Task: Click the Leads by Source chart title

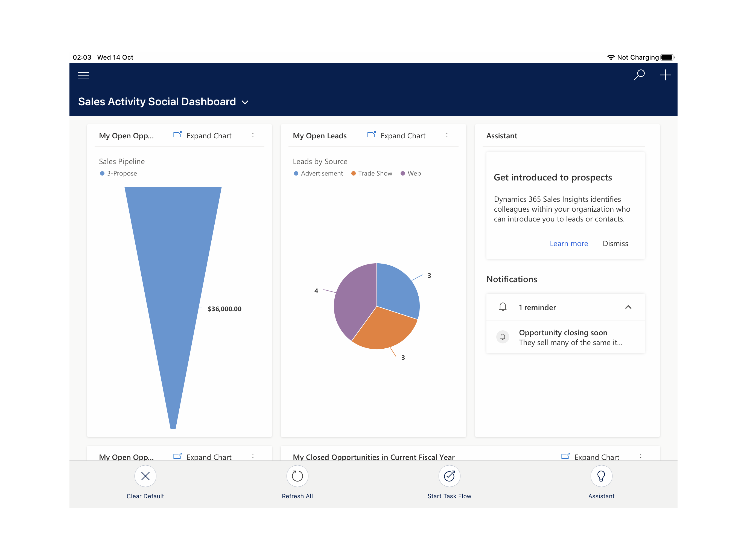Action: click(320, 161)
